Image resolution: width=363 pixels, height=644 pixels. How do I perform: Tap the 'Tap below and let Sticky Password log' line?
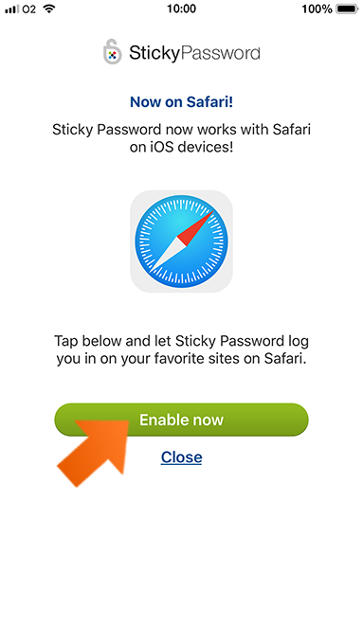(181, 341)
